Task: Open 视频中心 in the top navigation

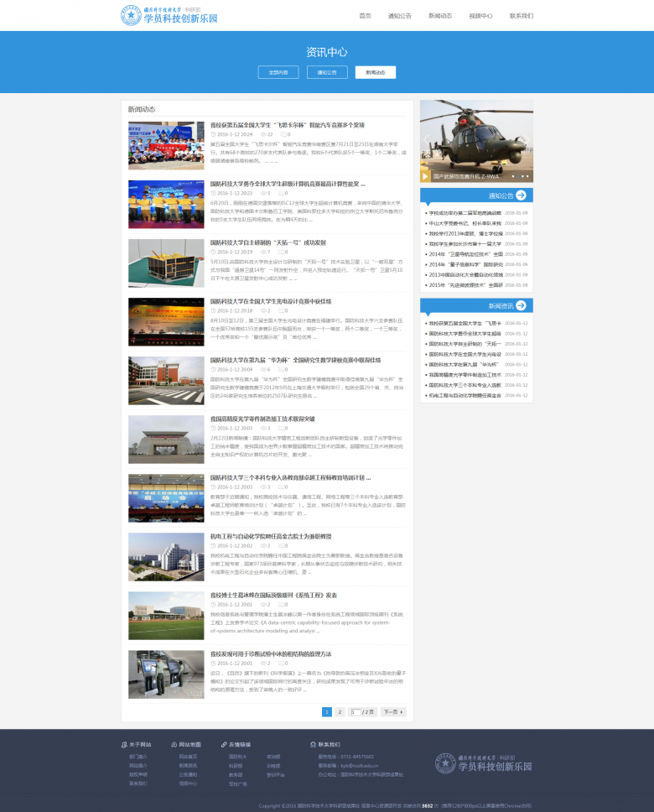Action: coord(480,16)
